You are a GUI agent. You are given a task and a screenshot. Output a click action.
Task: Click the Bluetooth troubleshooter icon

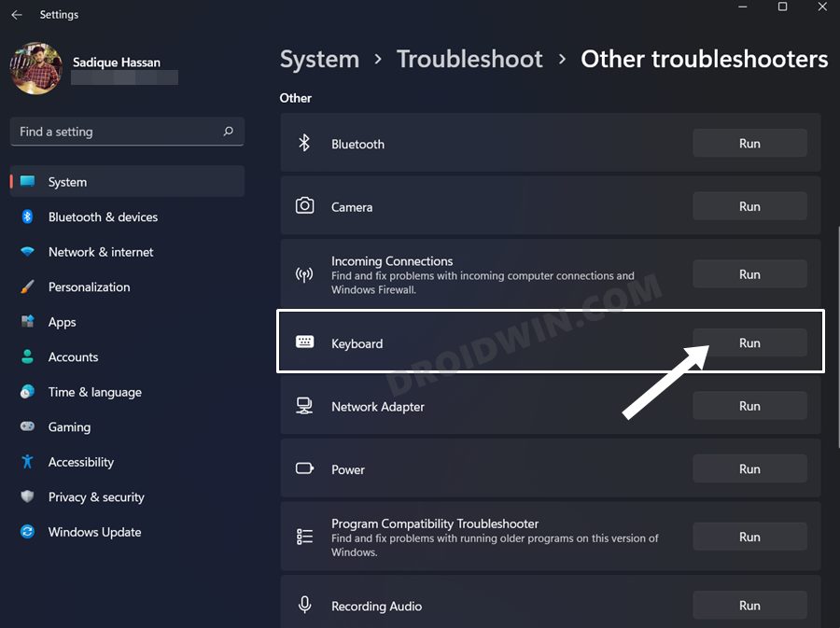click(303, 143)
